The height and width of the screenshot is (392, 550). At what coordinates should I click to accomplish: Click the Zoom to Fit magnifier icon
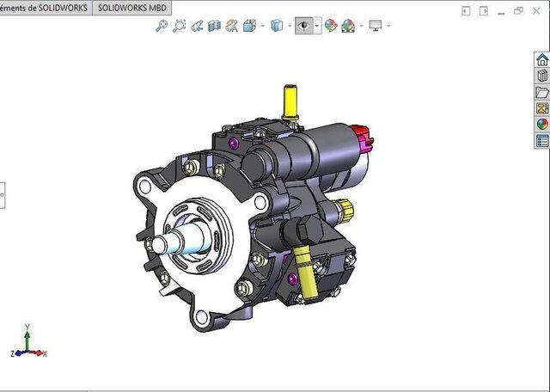click(161, 26)
